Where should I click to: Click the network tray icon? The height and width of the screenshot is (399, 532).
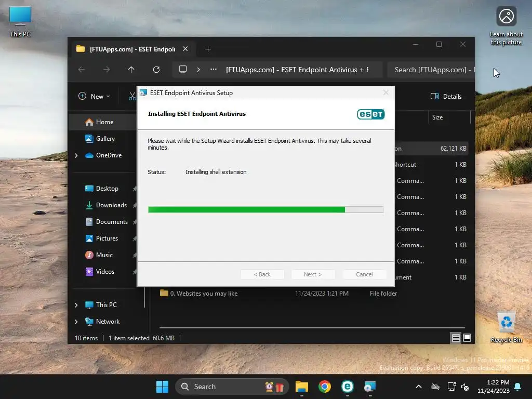(451, 387)
